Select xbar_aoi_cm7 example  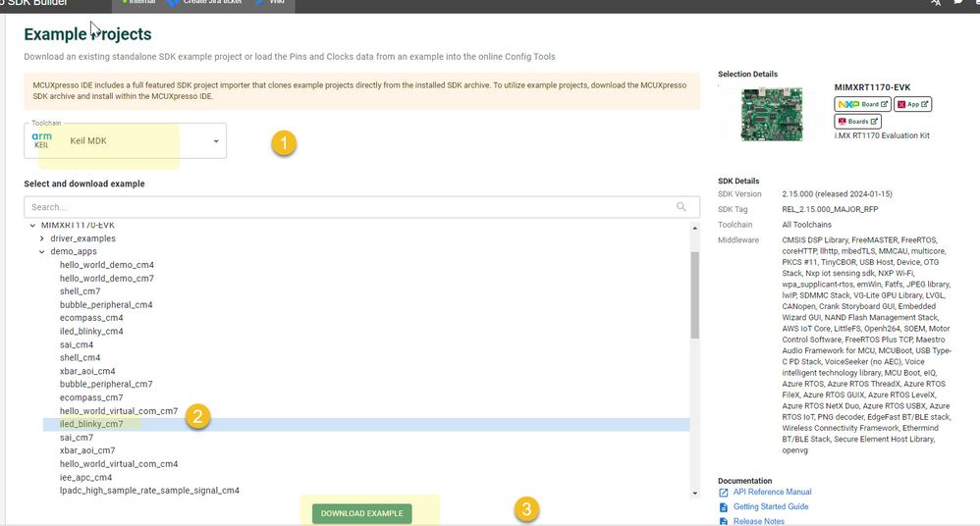coord(87,450)
